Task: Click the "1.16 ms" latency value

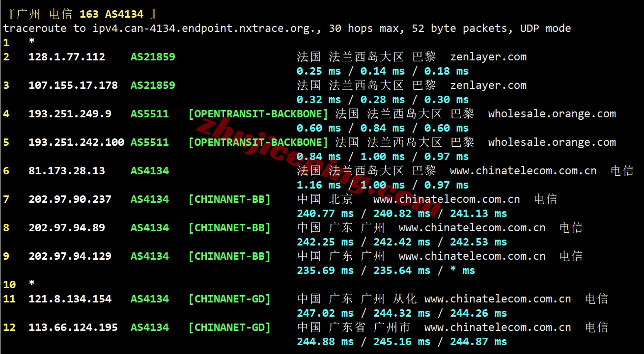Action: tap(319, 185)
